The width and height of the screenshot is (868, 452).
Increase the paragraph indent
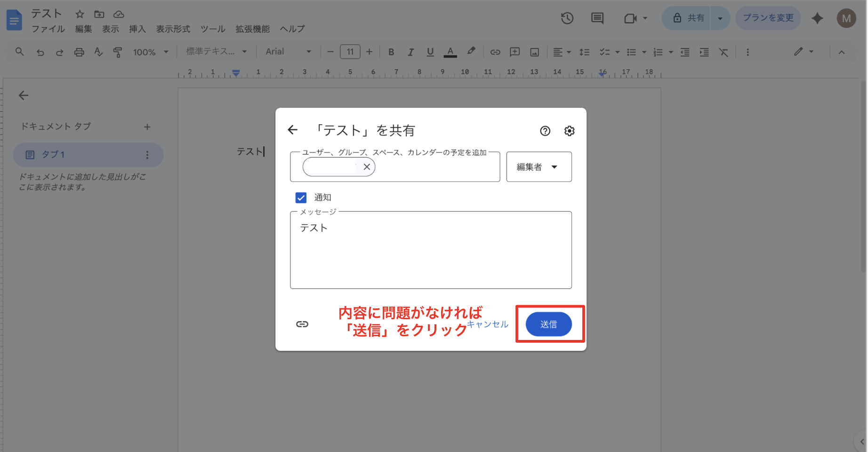click(x=704, y=52)
